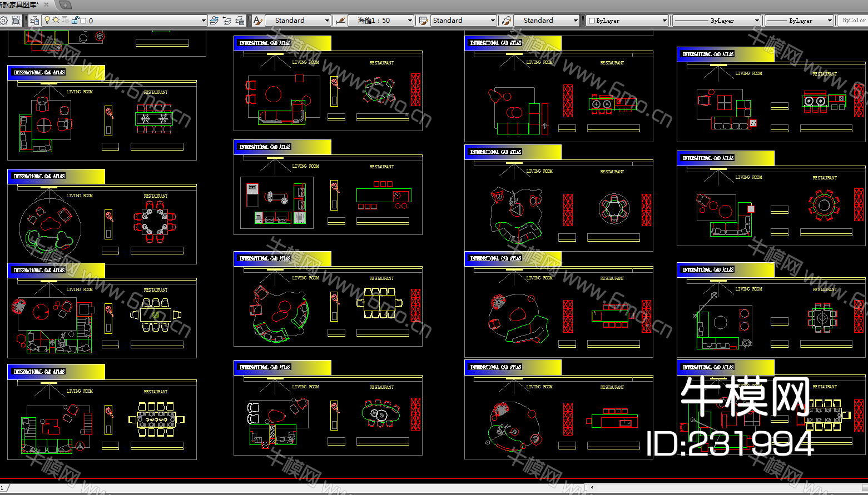
Task: Open the Layer Properties Manager icon
Action: pos(35,21)
